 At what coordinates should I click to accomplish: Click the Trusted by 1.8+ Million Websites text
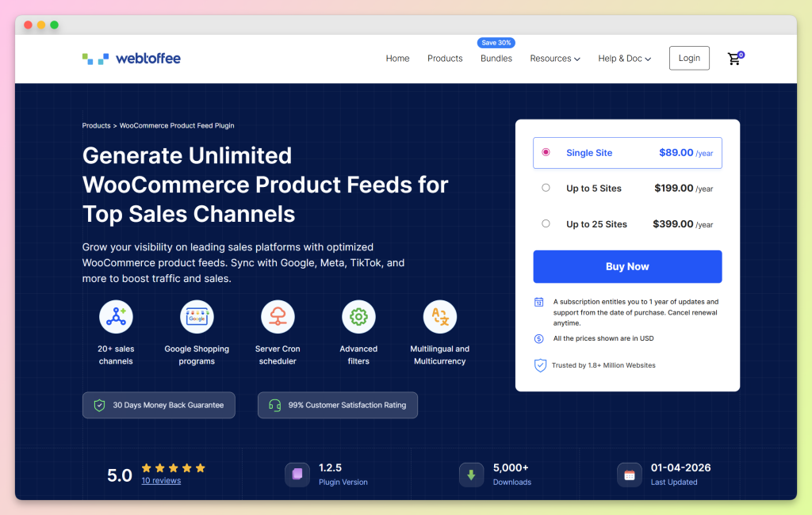[x=603, y=365]
